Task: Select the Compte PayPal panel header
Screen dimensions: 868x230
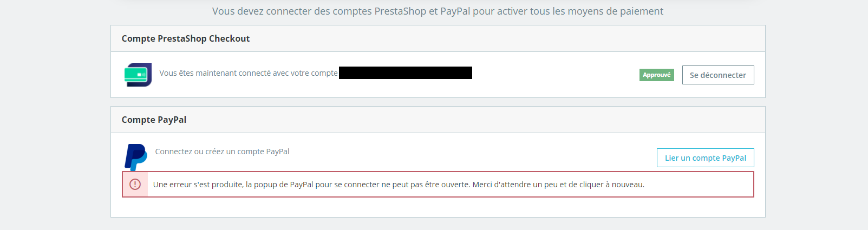Action: [x=438, y=120]
